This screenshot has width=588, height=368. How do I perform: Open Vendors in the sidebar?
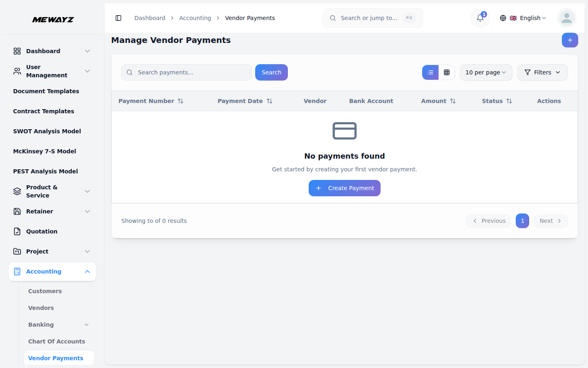coord(41,308)
